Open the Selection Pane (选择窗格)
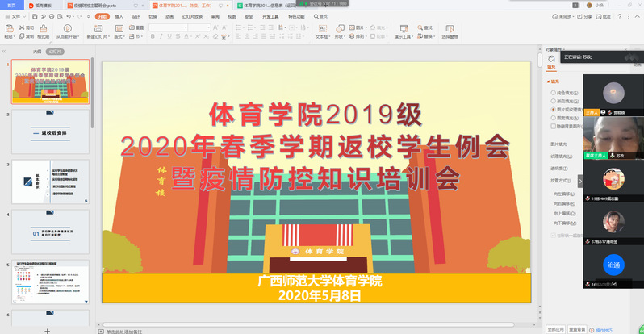 pos(450,31)
